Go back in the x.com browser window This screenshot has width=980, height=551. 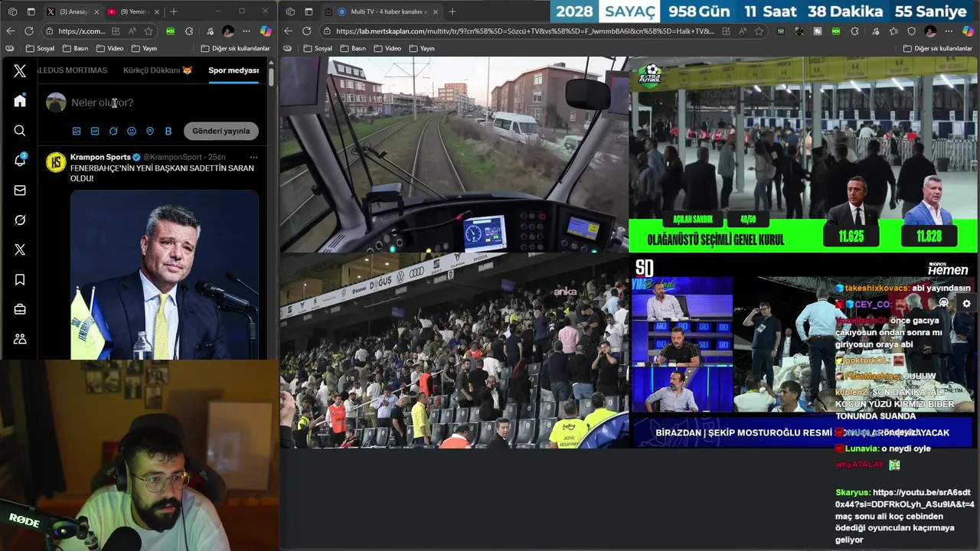click(11, 31)
